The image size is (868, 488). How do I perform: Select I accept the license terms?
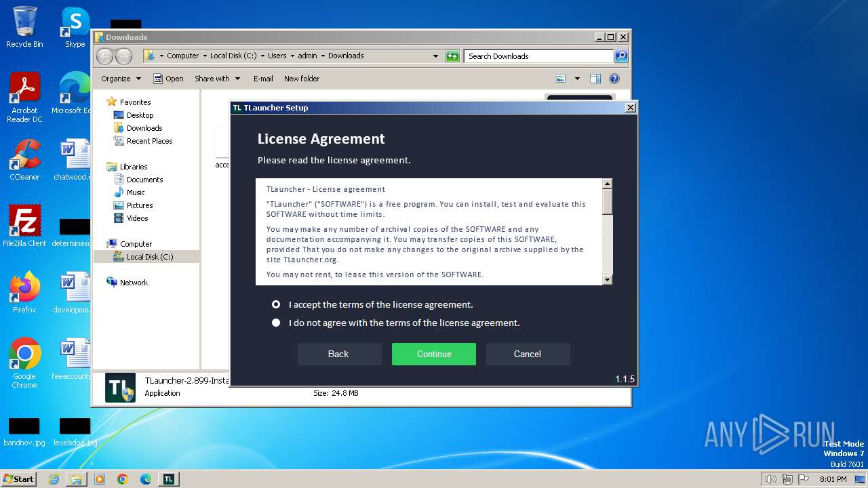(x=276, y=304)
